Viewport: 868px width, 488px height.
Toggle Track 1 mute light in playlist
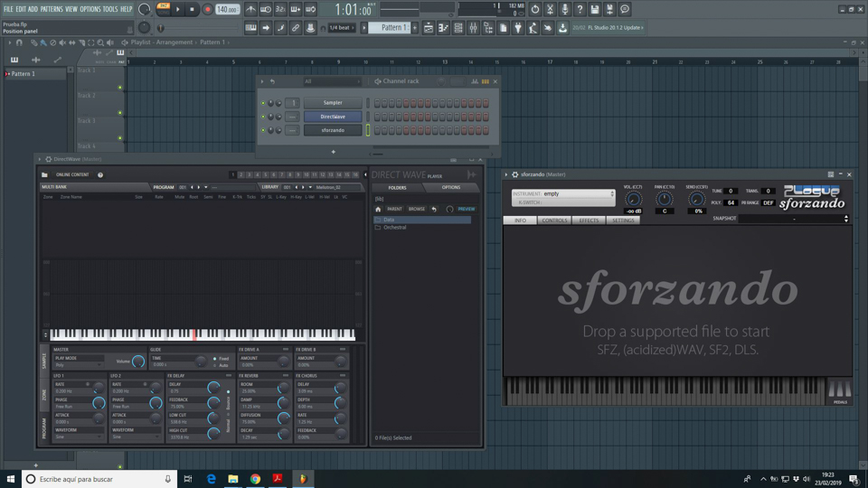120,88
